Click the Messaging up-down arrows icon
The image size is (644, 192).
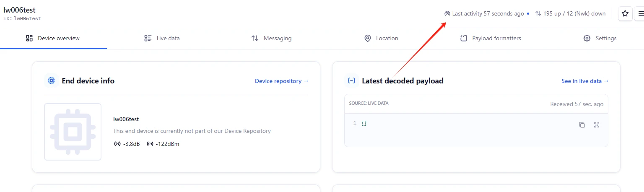(x=255, y=38)
